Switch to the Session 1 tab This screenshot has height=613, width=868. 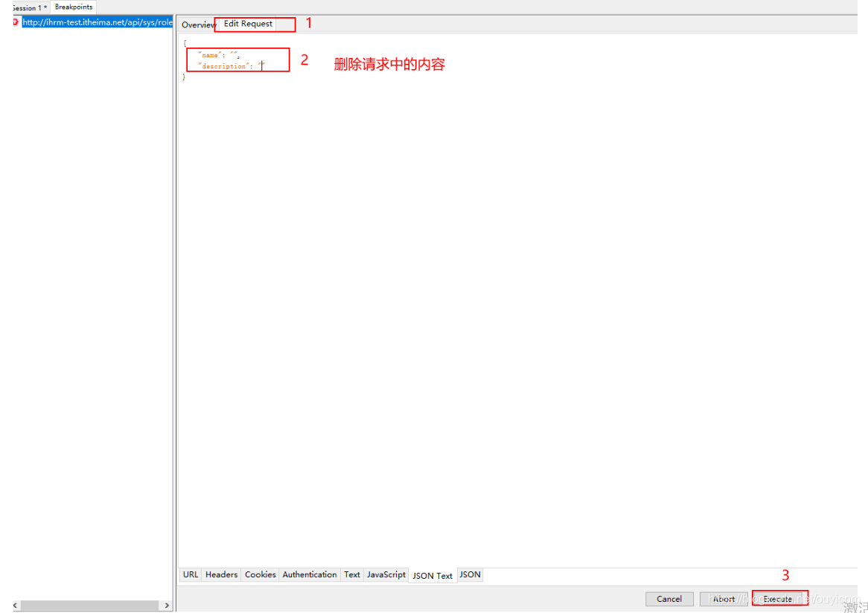pyautogui.click(x=29, y=7)
